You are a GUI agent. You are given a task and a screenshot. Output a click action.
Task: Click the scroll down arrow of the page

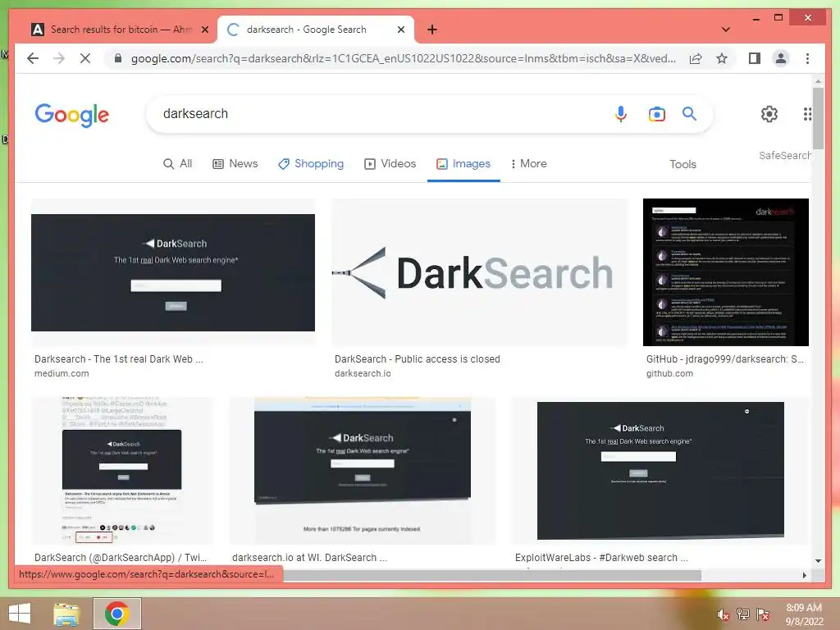(x=818, y=561)
